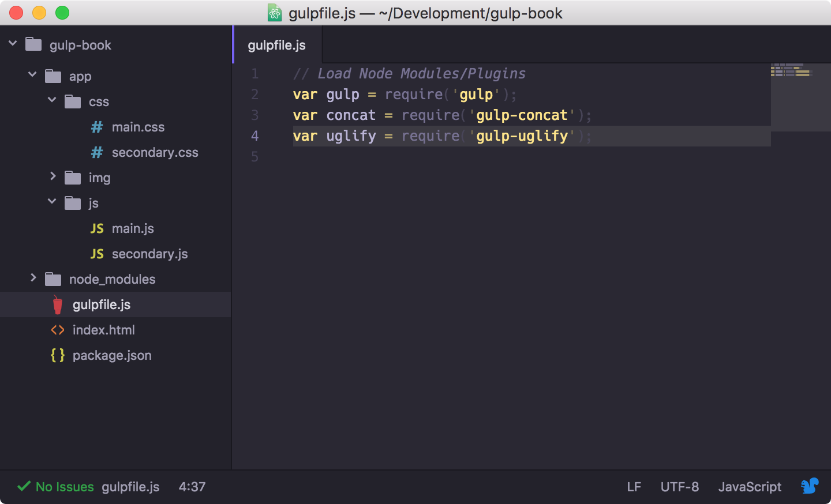The image size is (831, 504).
Task: Click the css folder icon
Action: tap(73, 101)
